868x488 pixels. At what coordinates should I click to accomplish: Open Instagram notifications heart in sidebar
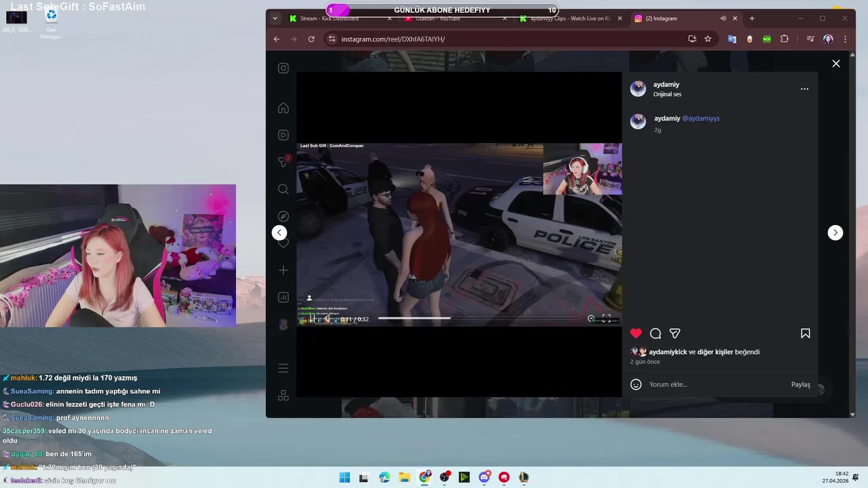[x=283, y=243]
